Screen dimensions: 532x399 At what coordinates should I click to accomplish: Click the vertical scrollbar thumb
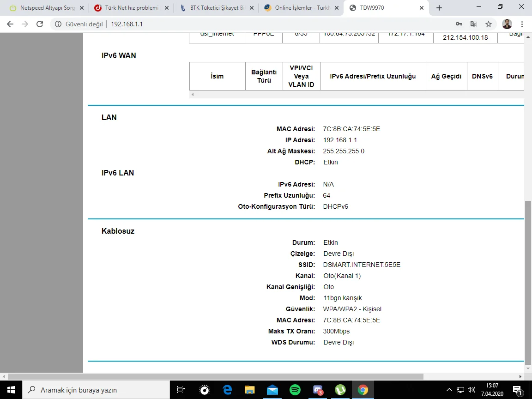[x=527, y=282]
